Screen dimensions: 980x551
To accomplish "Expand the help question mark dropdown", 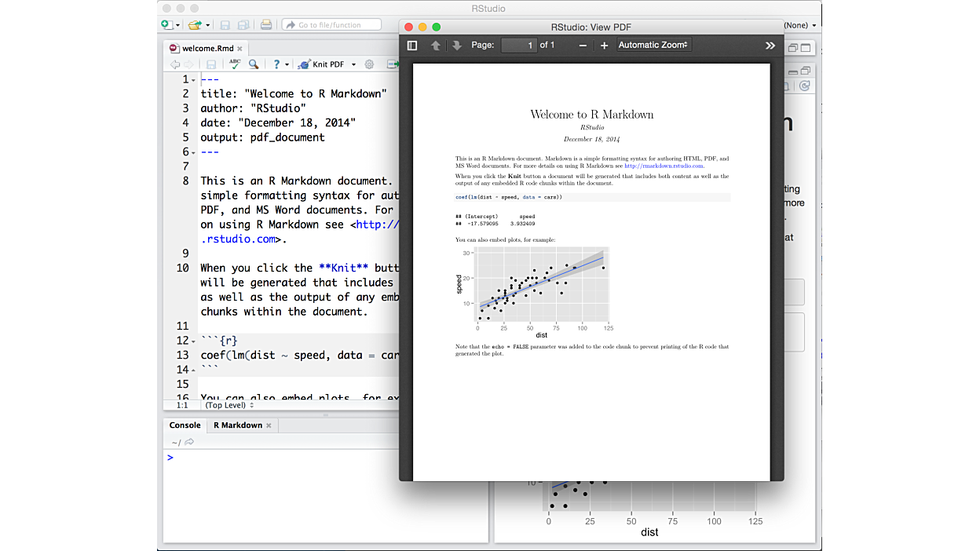I will 287,64.
